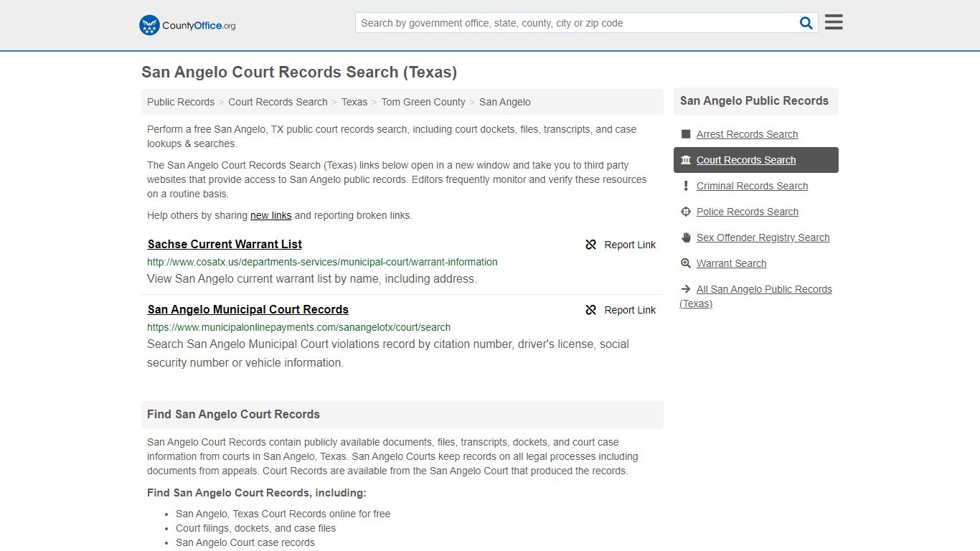Open the hamburger menu icon
The image size is (980, 551).
[x=834, y=22]
